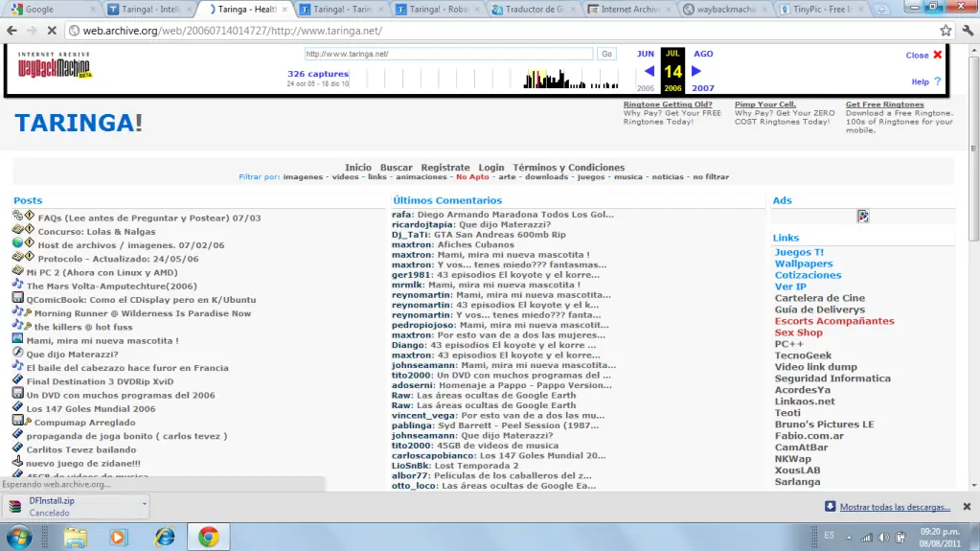Image resolution: width=980 pixels, height=551 pixels.
Task: Close the downloads bar
Action: 967,507
